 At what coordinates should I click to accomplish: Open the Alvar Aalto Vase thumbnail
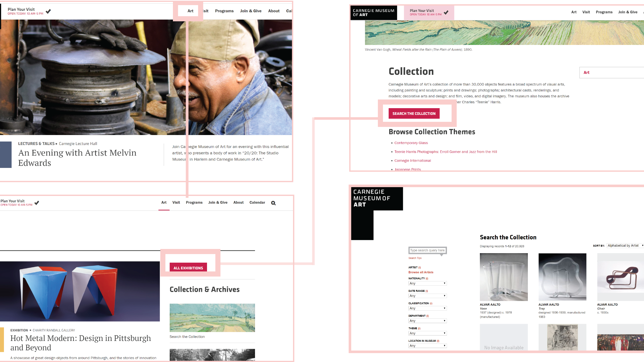tap(504, 277)
